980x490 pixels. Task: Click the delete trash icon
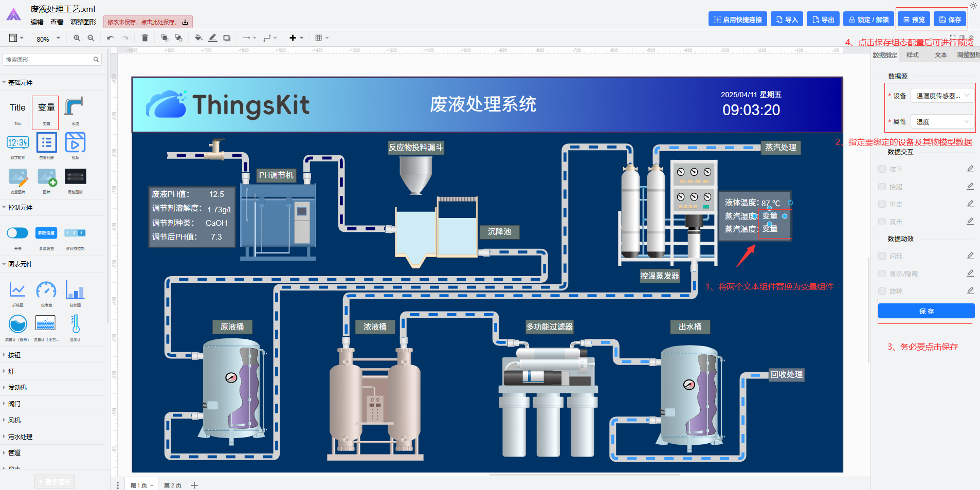pyautogui.click(x=145, y=38)
